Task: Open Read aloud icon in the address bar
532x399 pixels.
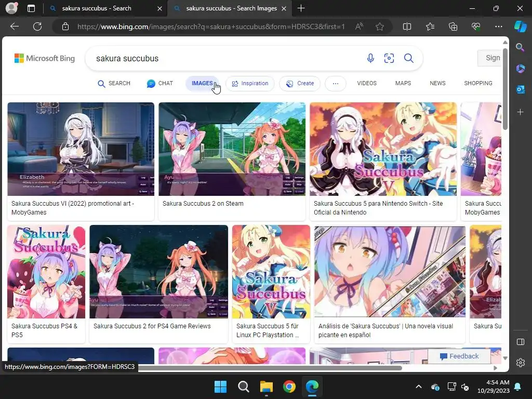Action: [359, 26]
